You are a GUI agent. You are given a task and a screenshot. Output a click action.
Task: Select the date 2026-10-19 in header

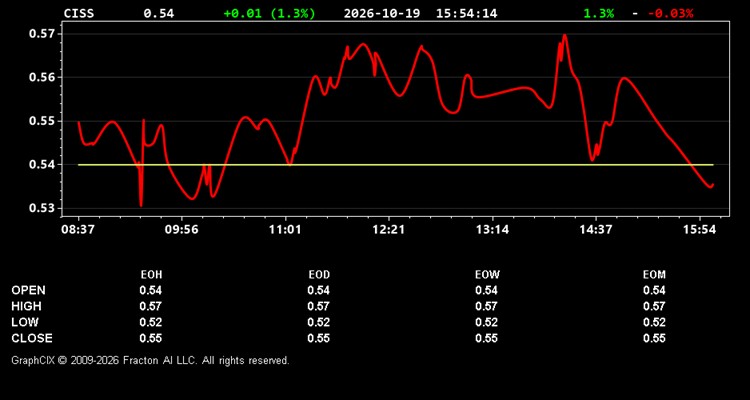pos(382,13)
